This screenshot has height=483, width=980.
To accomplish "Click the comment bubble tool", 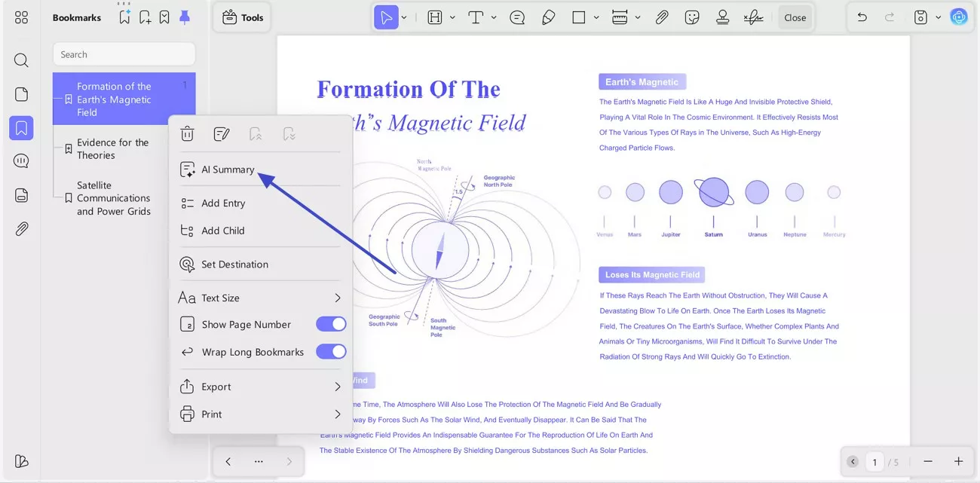I will click(x=517, y=17).
